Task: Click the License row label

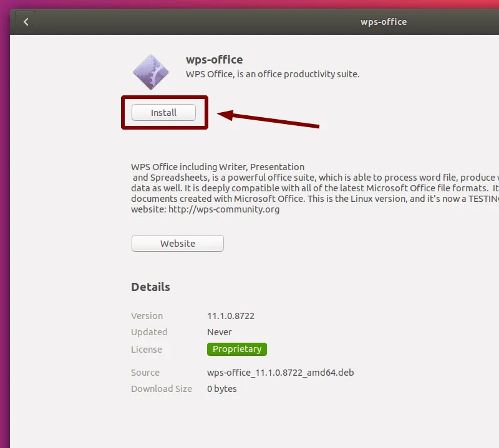Action: tap(146, 349)
